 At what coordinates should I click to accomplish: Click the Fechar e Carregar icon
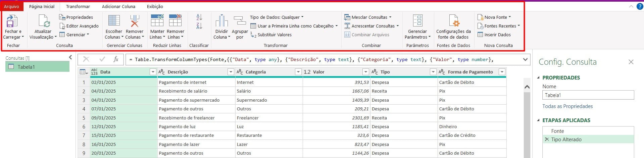(12, 21)
